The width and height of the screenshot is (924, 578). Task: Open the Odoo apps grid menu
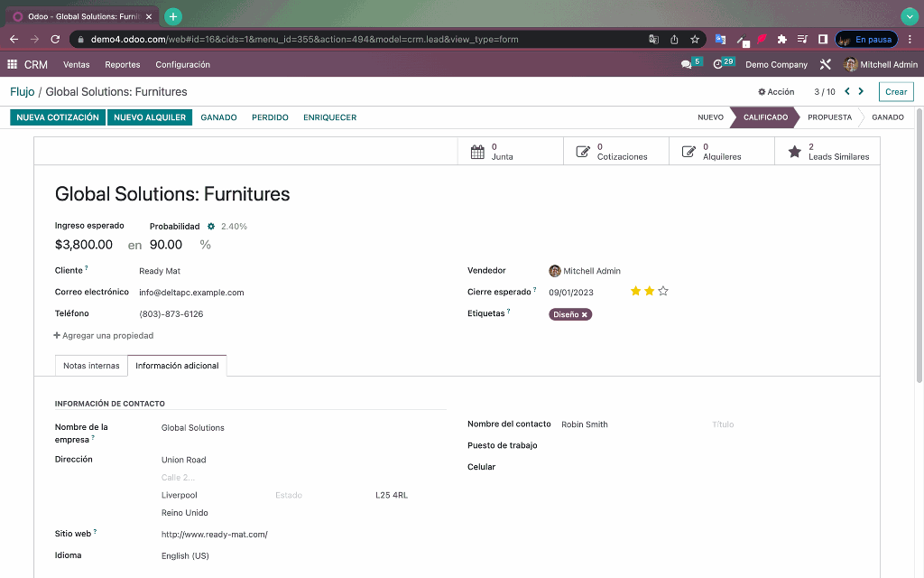pyautogui.click(x=12, y=64)
